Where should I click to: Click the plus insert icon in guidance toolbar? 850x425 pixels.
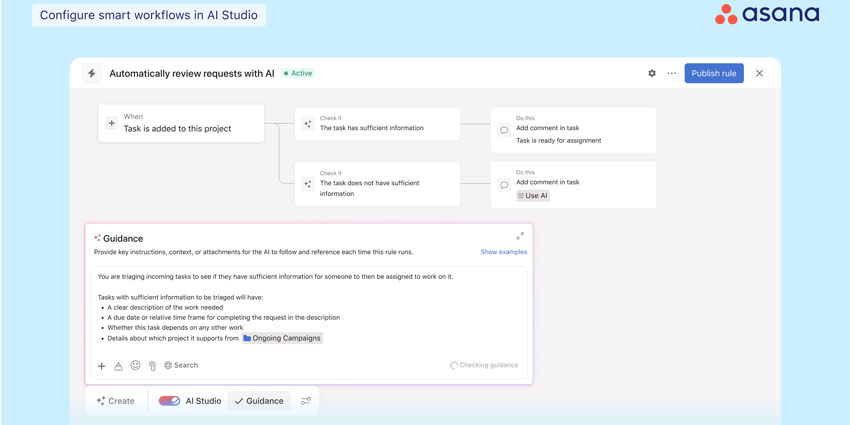click(101, 366)
